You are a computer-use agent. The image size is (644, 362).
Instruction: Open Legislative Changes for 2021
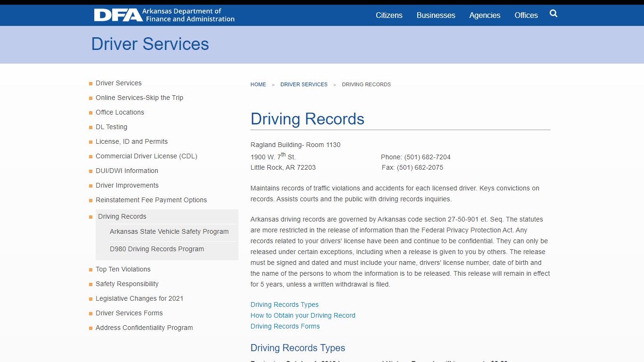140,298
